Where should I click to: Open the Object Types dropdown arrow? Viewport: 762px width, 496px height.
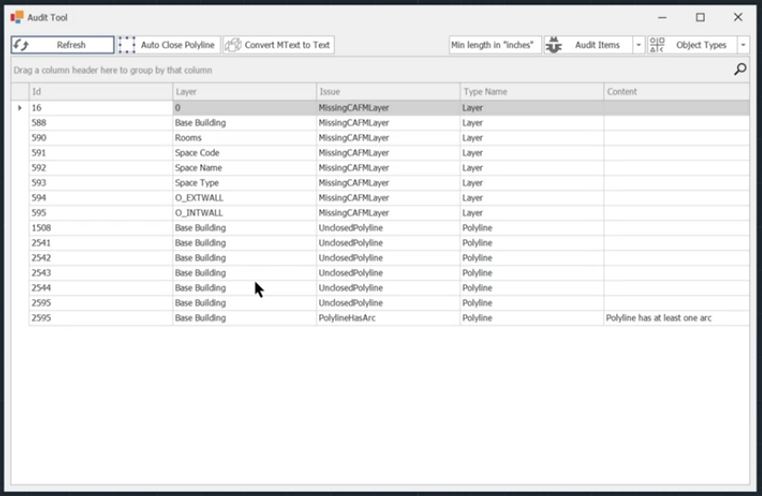tap(743, 45)
